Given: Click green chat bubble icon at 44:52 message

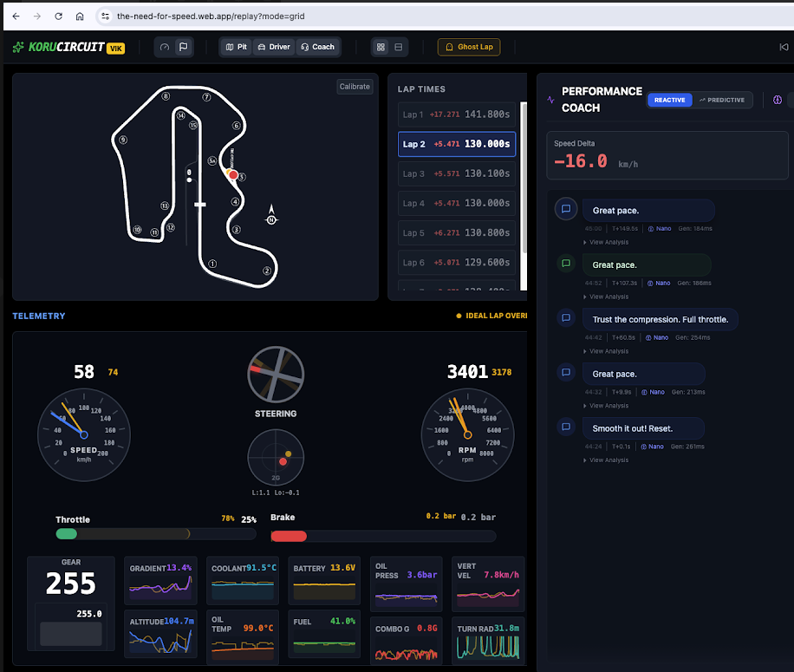Looking at the screenshot, I should coord(566,264).
